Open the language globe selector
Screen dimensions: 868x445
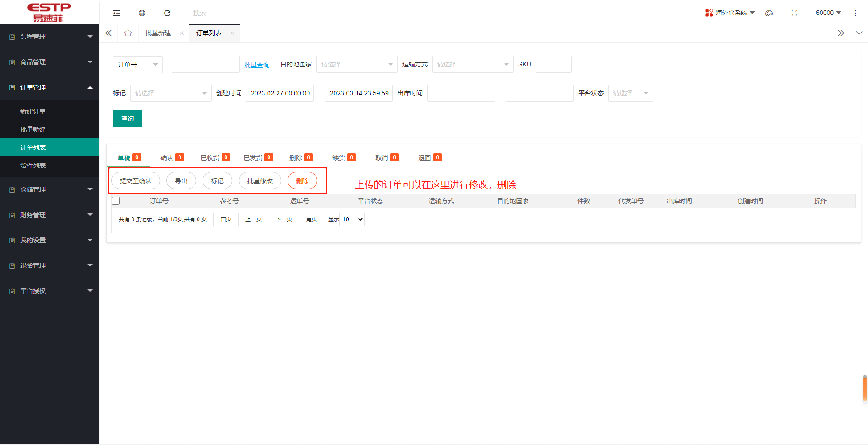142,13
